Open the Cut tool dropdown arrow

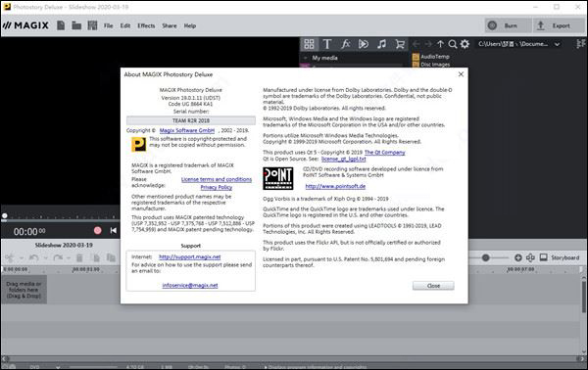tap(22, 258)
